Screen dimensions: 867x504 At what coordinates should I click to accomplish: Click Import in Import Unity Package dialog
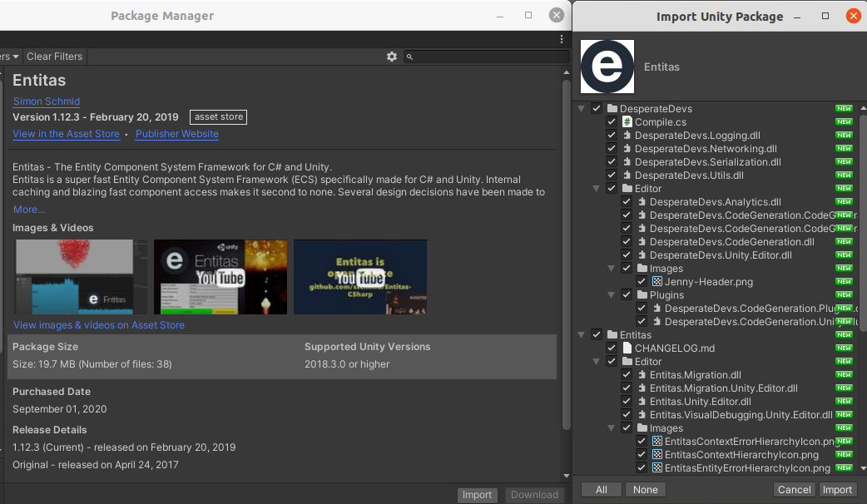pos(837,490)
